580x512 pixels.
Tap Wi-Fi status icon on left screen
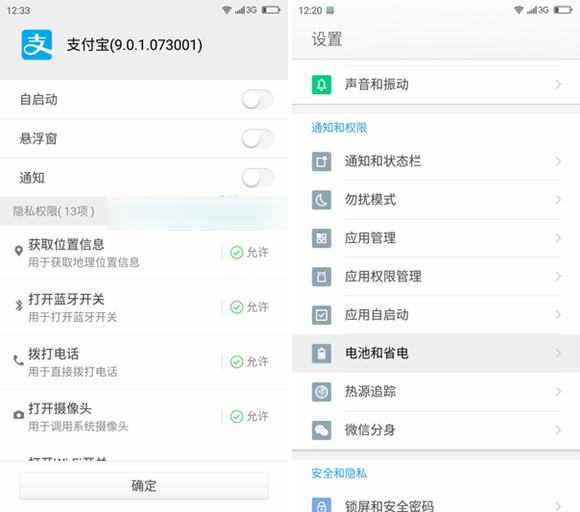click(227, 10)
